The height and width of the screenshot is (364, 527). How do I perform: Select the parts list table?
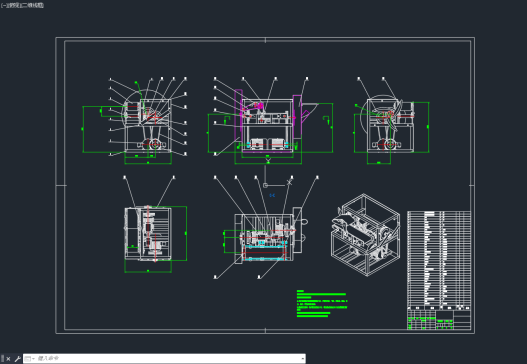(439, 260)
